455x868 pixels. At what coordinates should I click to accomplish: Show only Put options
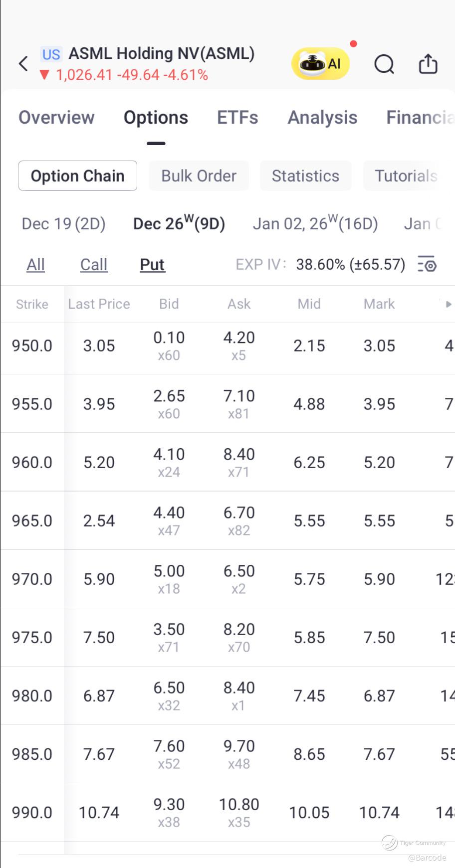click(152, 265)
